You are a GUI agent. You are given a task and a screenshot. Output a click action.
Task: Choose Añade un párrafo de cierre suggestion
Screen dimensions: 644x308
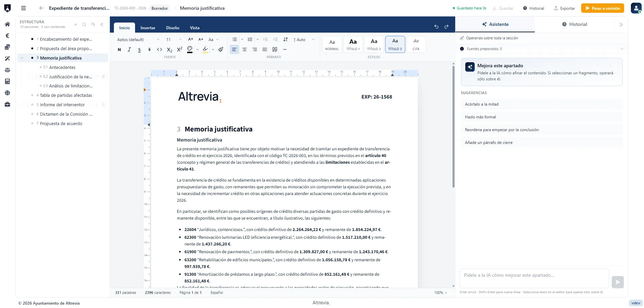click(542, 143)
